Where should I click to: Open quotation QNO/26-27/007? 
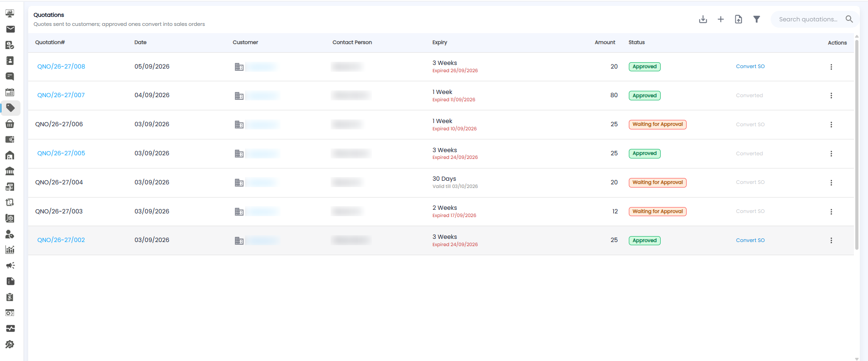[61, 95]
